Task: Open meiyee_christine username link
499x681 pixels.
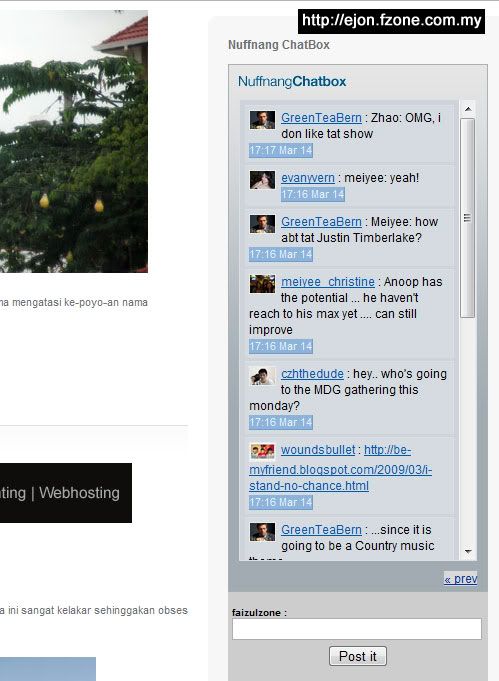Action: [328, 282]
